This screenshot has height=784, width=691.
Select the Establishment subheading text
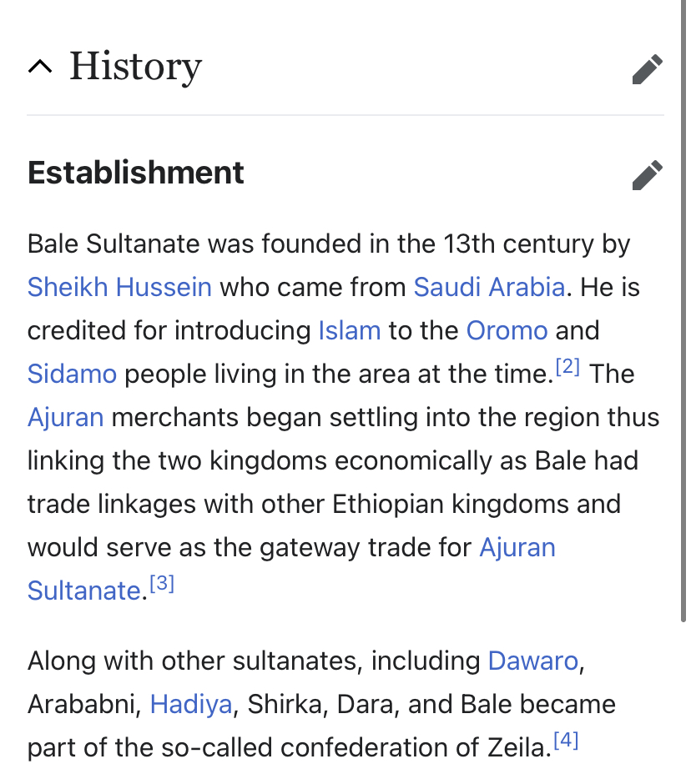point(136,173)
